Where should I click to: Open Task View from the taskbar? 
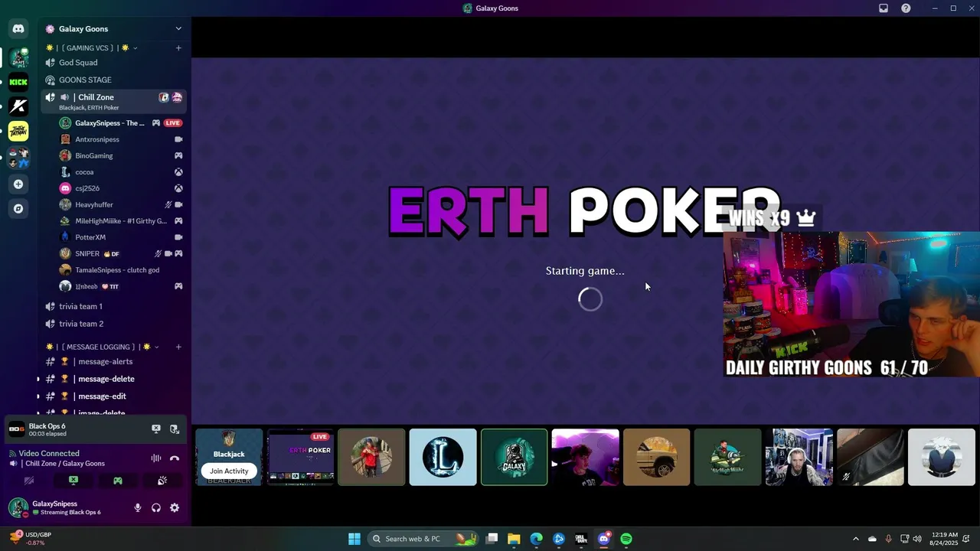point(492,539)
